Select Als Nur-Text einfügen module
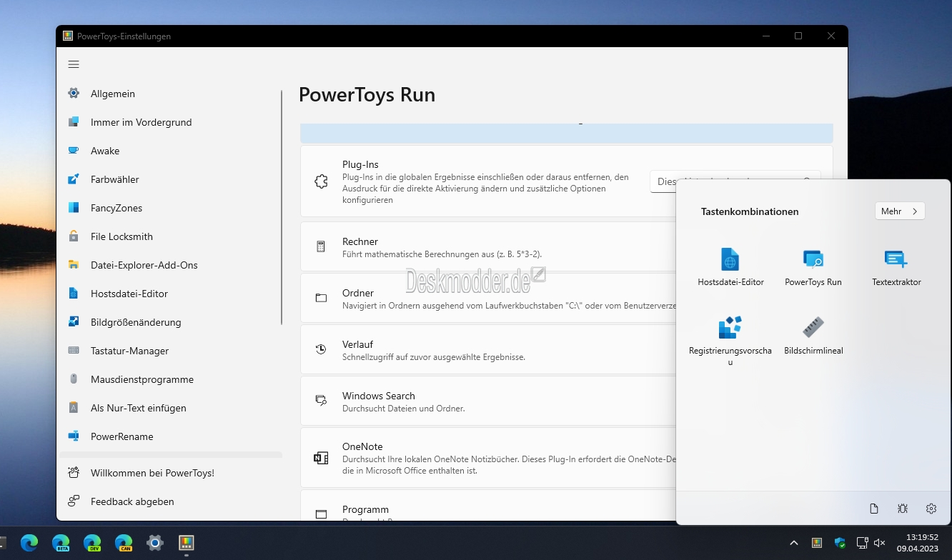Viewport: 952px width, 560px height. [171, 408]
